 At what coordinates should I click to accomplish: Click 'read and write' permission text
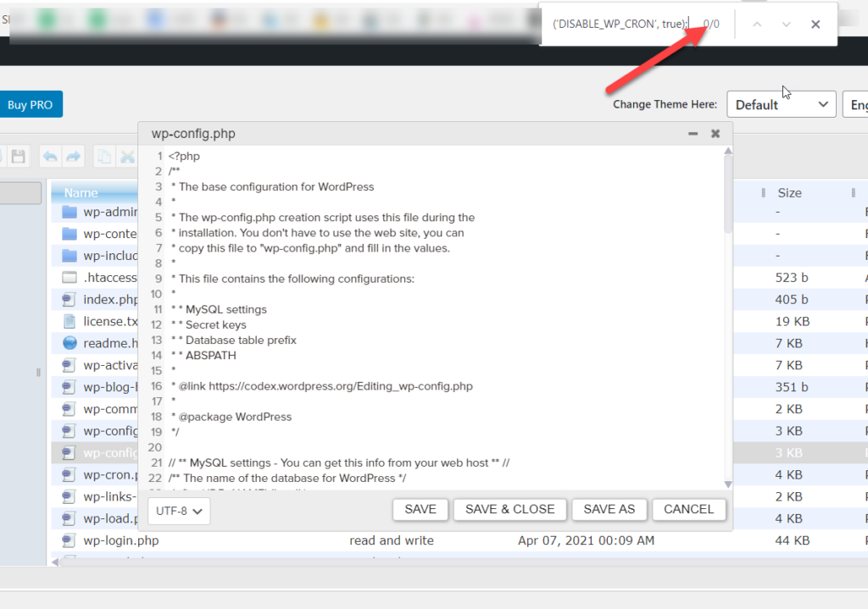(392, 540)
